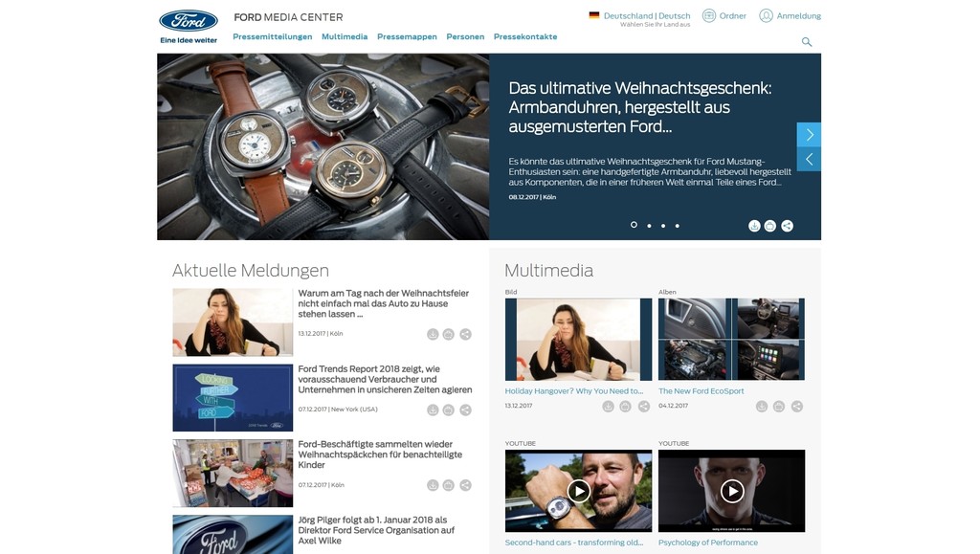Add New Ford EcoSport album to folder
Viewport: 980px width, 554px height.
(778, 407)
